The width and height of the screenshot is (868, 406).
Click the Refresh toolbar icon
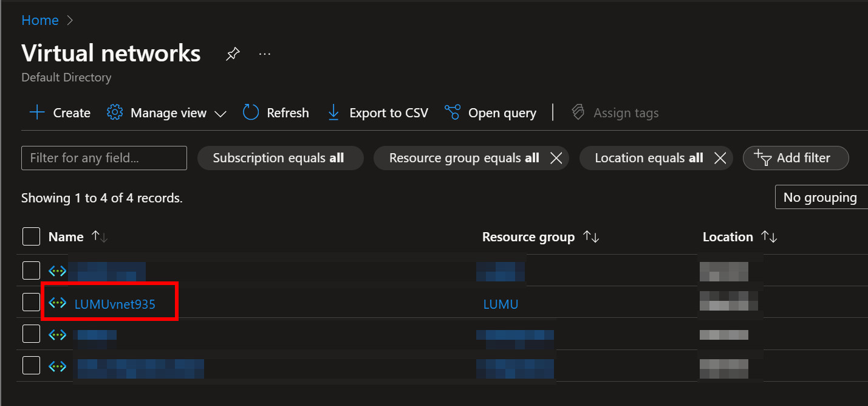pos(251,112)
